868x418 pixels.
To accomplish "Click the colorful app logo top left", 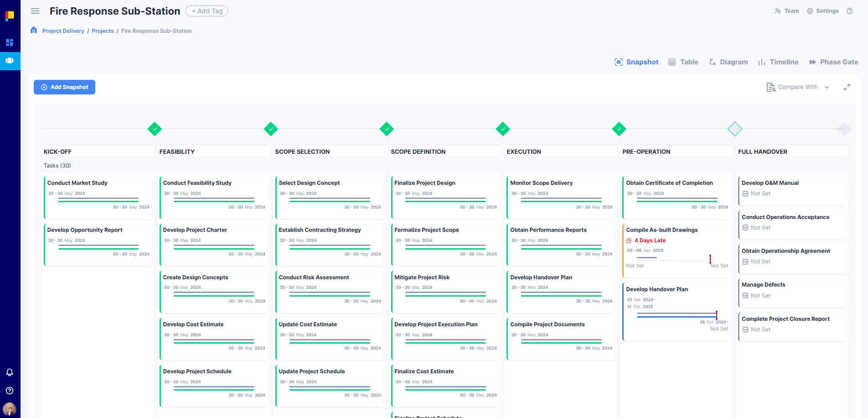I will tap(10, 16).
